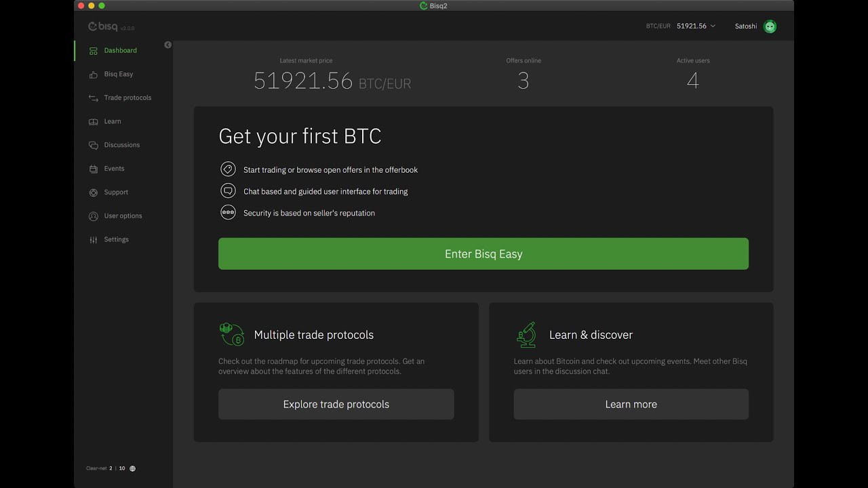Open Discussions menu item
868x488 pixels.
pos(123,145)
